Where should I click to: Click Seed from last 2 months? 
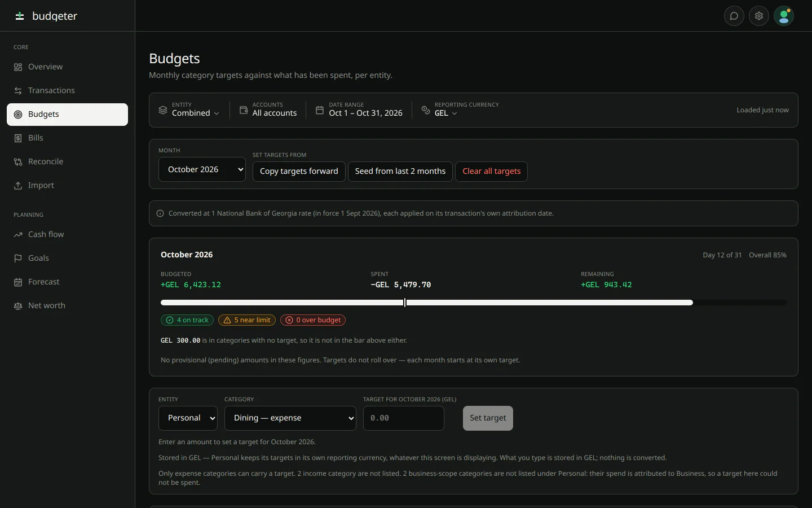coord(400,171)
